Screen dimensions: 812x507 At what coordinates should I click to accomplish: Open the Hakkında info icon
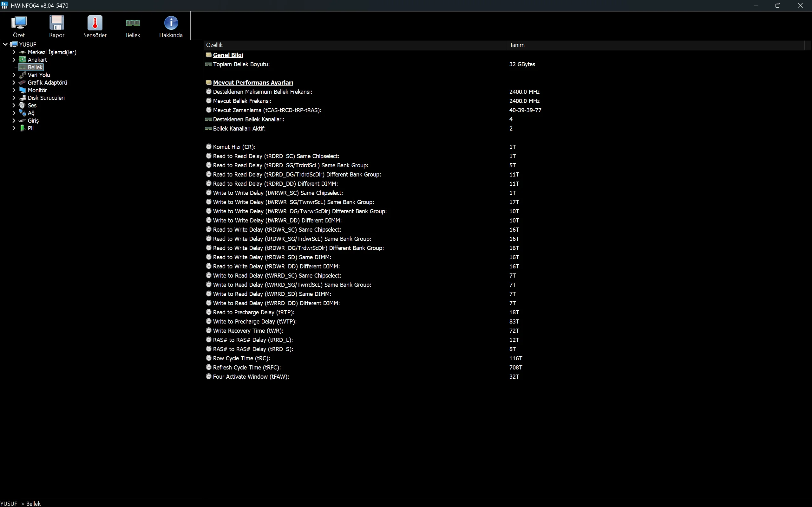click(171, 23)
